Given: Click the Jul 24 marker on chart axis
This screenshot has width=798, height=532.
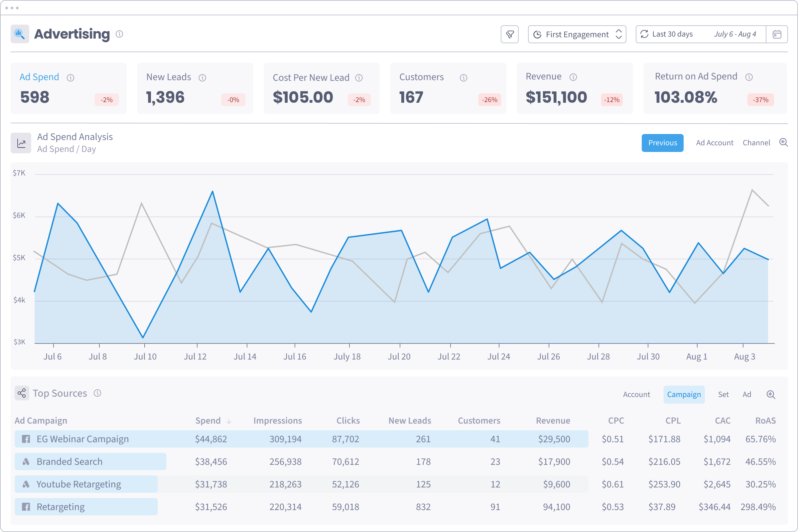Looking at the screenshot, I should pos(499,356).
